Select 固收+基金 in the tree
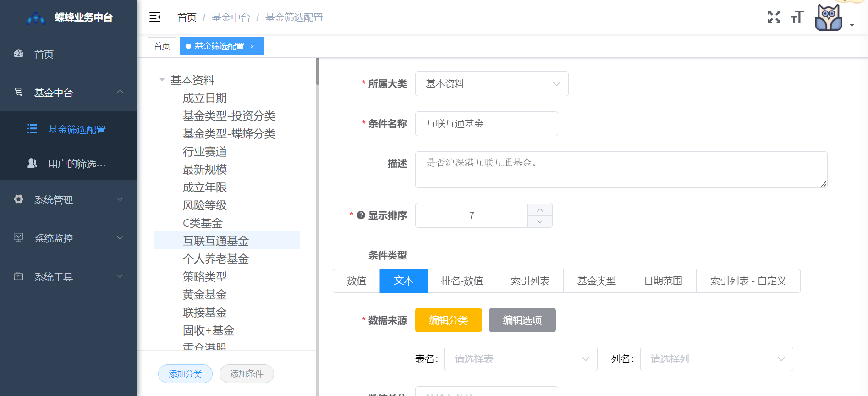This screenshot has height=396, width=868. point(209,330)
